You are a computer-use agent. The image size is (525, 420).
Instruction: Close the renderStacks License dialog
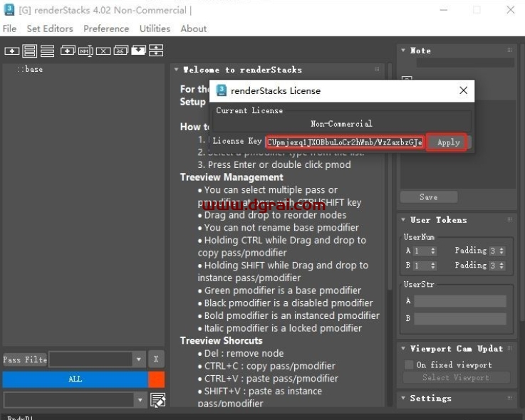point(464,90)
